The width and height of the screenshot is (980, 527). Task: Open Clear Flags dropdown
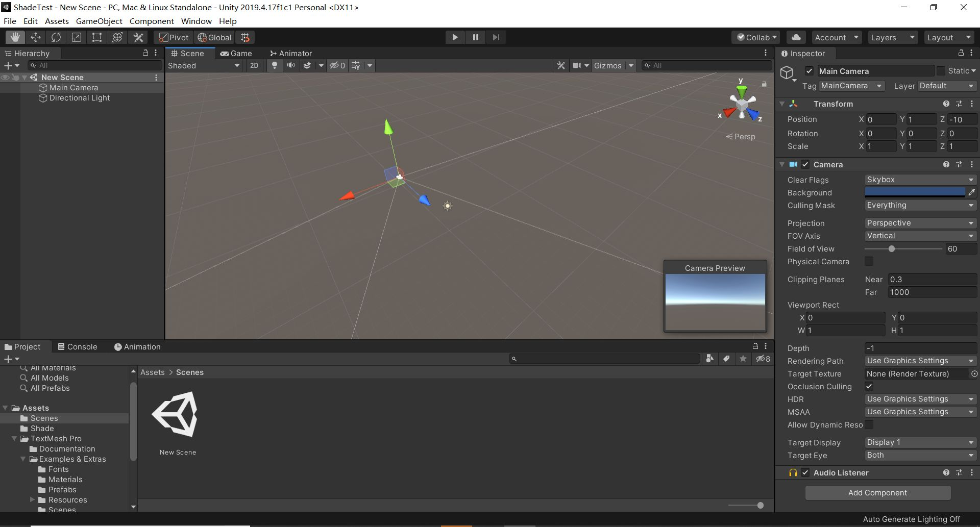920,180
